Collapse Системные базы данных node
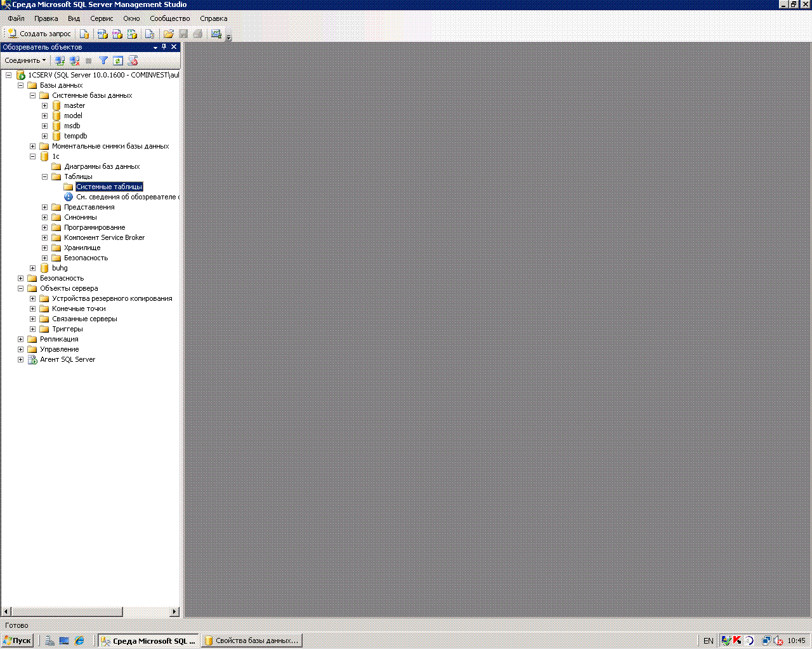 (32, 95)
